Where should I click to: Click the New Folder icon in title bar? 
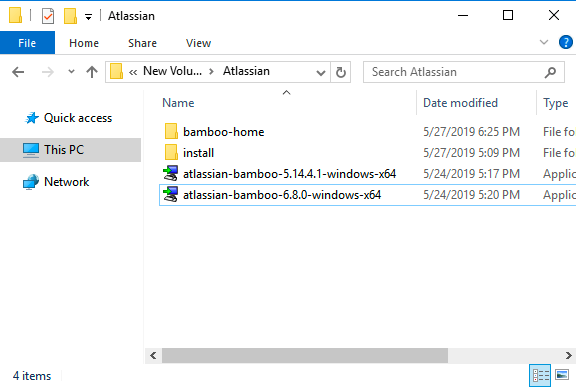tap(70, 16)
